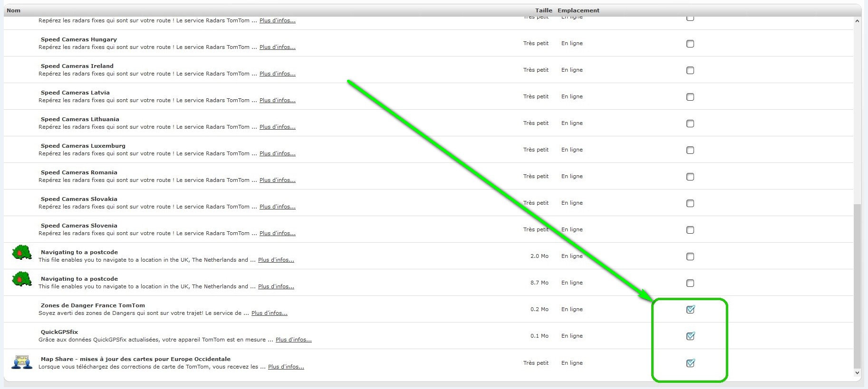This screenshot has width=868, height=389.
Task: Click the map icon of the 2.0 Mo postcode row
Action: click(22, 253)
